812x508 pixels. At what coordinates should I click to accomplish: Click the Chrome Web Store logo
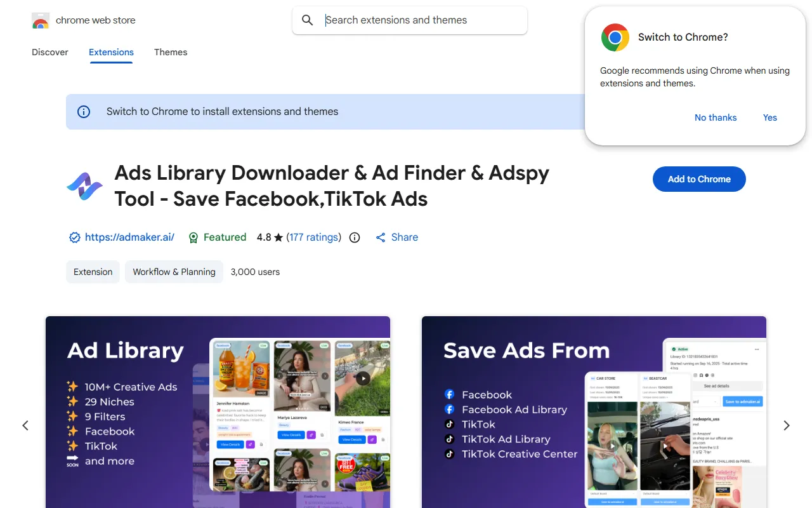click(x=41, y=21)
